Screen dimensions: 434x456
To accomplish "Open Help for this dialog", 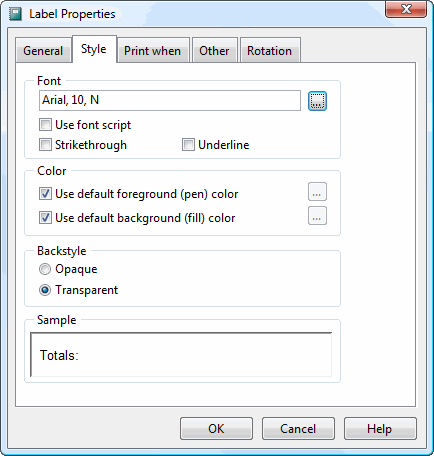I will [x=380, y=429].
